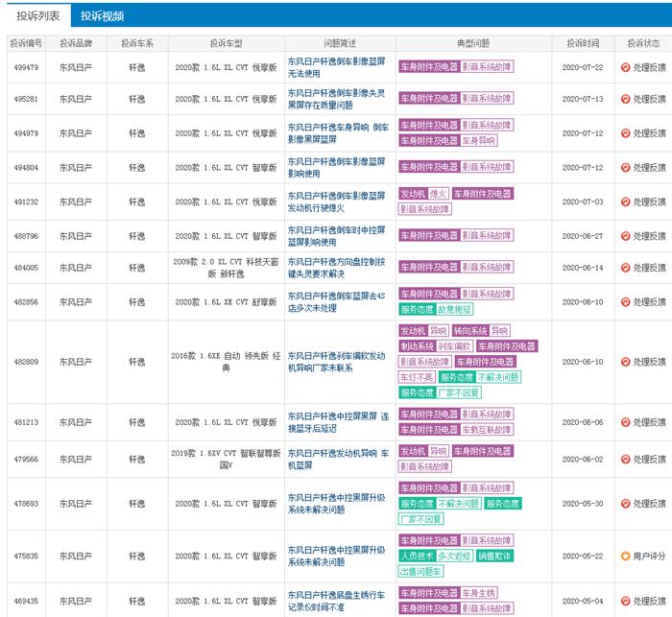This screenshot has width=672, height=617.
Task: Click the date 2020-05-04
Action: pyautogui.click(x=583, y=601)
